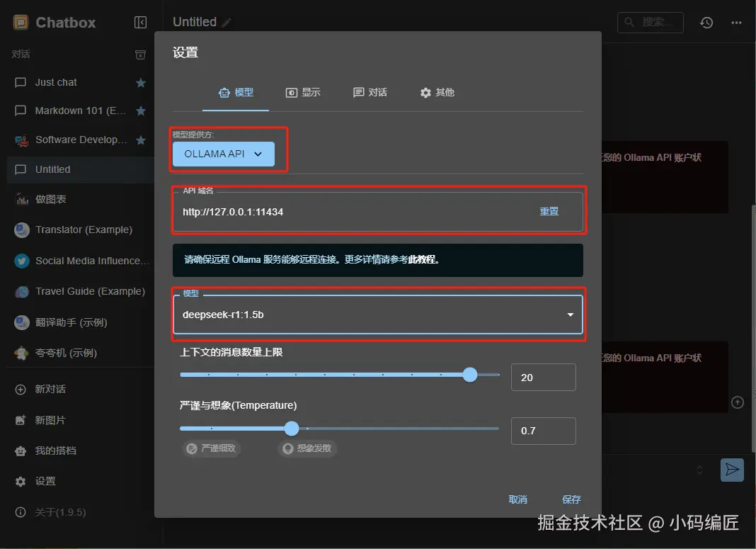Select the 严谨细致 temperature preset

(x=211, y=448)
